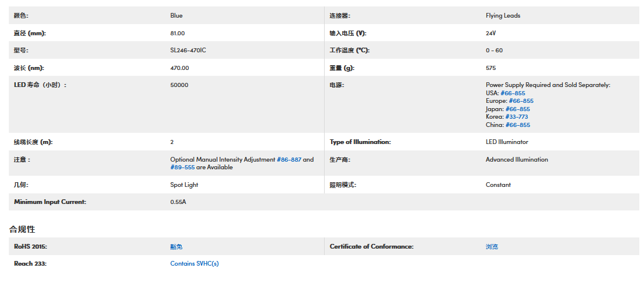This screenshot has width=644, height=288.
Task: Open the USA power supply #66-855 link
Action: pos(513,93)
